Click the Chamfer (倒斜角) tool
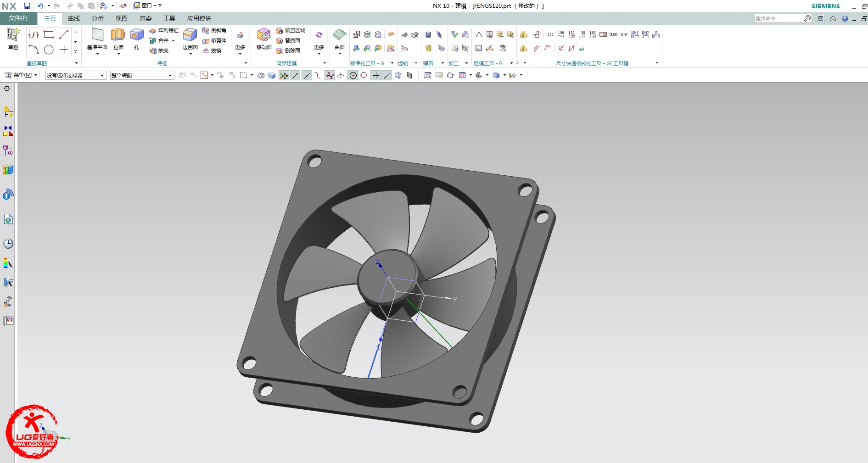868x463 pixels. [214, 30]
